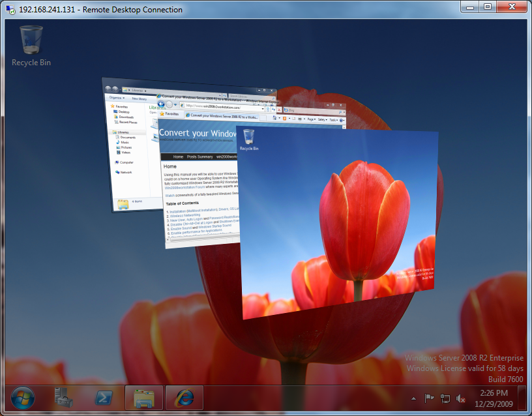Open Documents library in the navigation pane
The height and width of the screenshot is (416, 532).
[126, 138]
